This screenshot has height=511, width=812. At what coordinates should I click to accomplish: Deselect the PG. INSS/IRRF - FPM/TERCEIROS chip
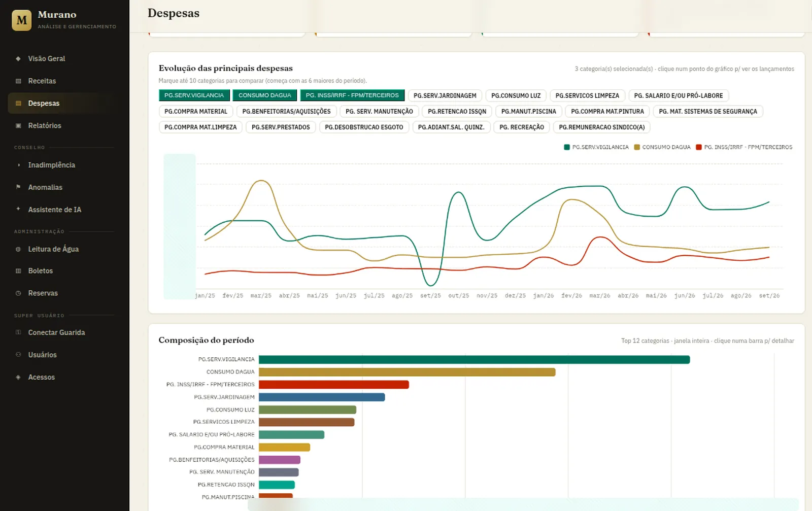(x=352, y=95)
